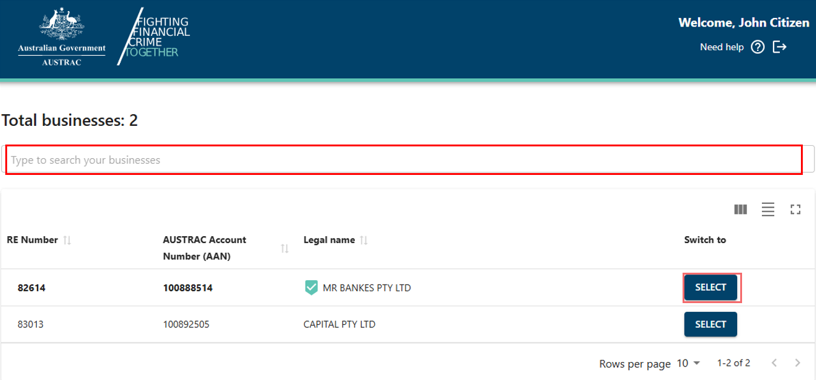Toggle full screen table view icon
Screen dimensions: 816x380
[795, 210]
